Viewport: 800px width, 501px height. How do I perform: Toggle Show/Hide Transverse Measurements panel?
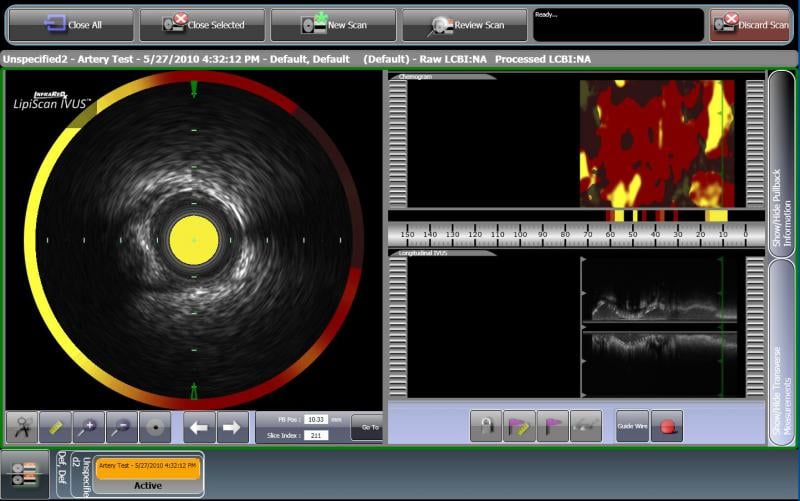click(781, 350)
